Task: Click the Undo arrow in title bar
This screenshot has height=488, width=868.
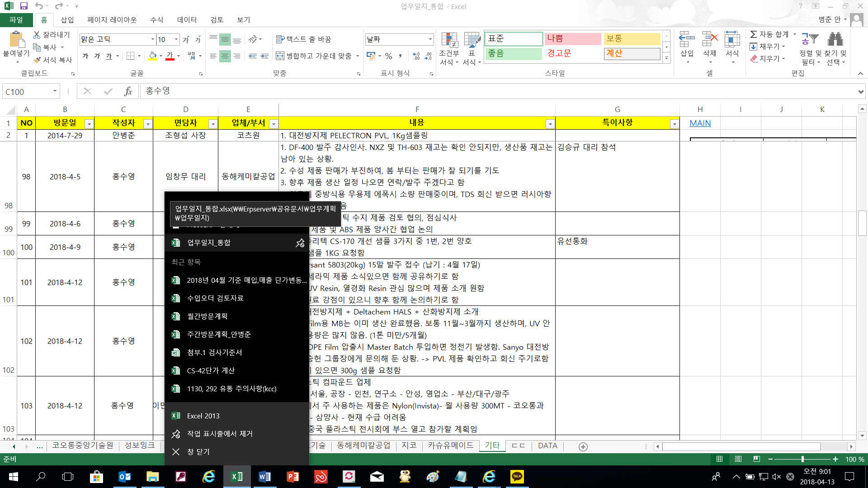Action: 39,6
